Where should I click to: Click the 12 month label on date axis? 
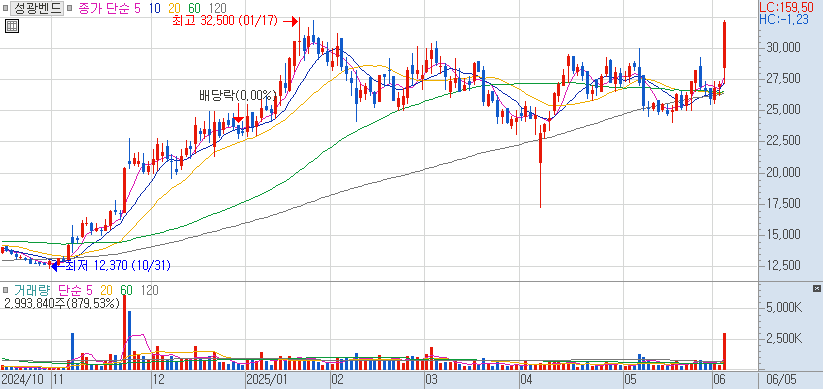point(158,380)
